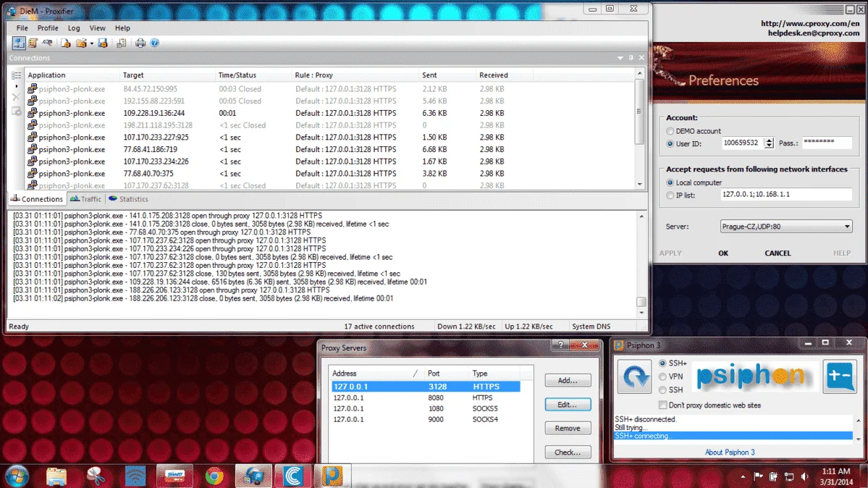The width and height of the screenshot is (868, 488).
Task: Click the User ID spinner arrows
Action: (768, 143)
